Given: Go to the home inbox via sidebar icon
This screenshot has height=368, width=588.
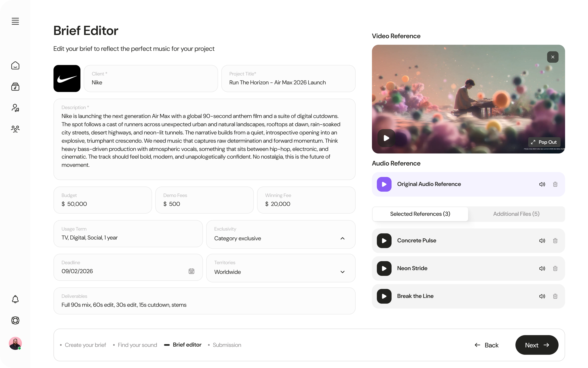Looking at the screenshot, I should coord(15,65).
